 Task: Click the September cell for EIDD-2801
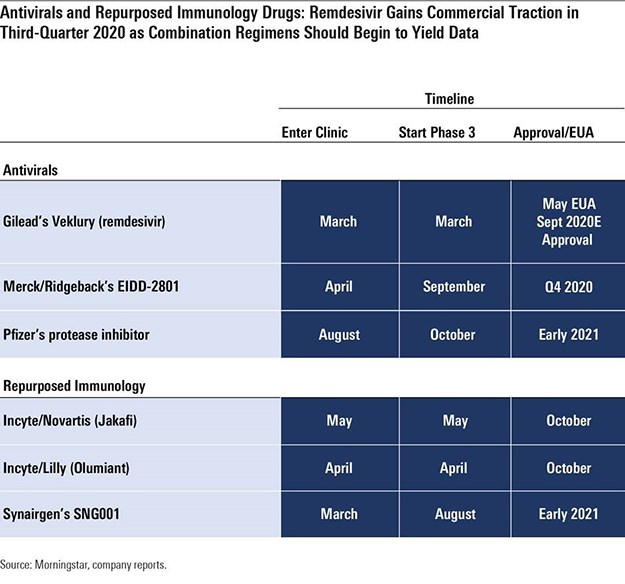[454, 286]
